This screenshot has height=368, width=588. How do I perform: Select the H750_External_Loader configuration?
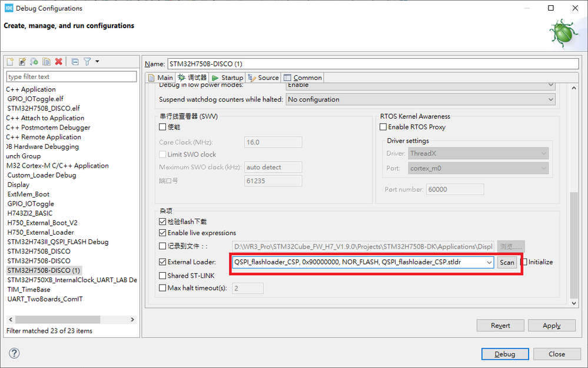41,232
